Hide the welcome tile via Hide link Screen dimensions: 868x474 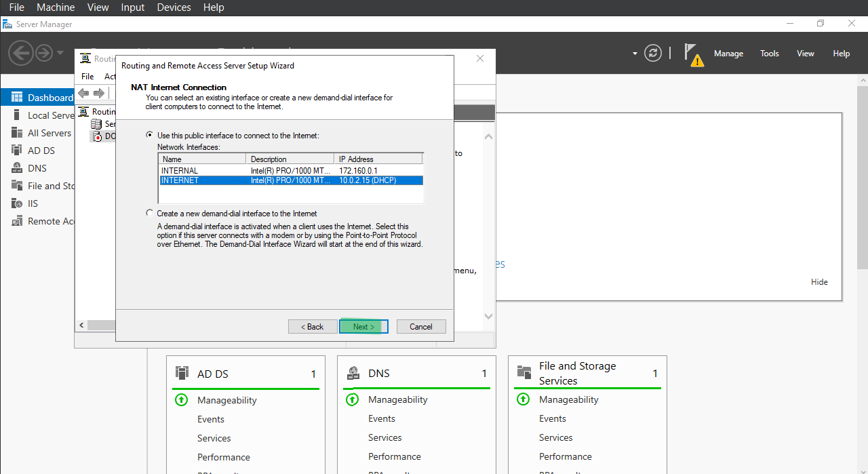click(x=819, y=282)
